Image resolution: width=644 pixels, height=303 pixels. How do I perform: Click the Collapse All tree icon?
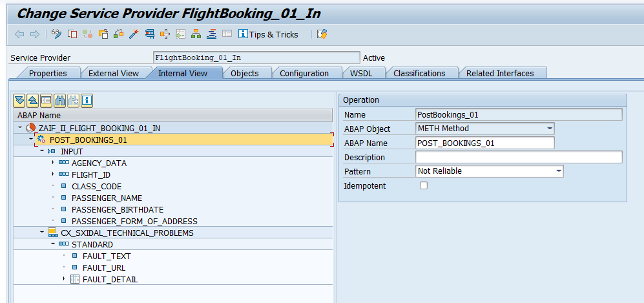tap(32, 100)
